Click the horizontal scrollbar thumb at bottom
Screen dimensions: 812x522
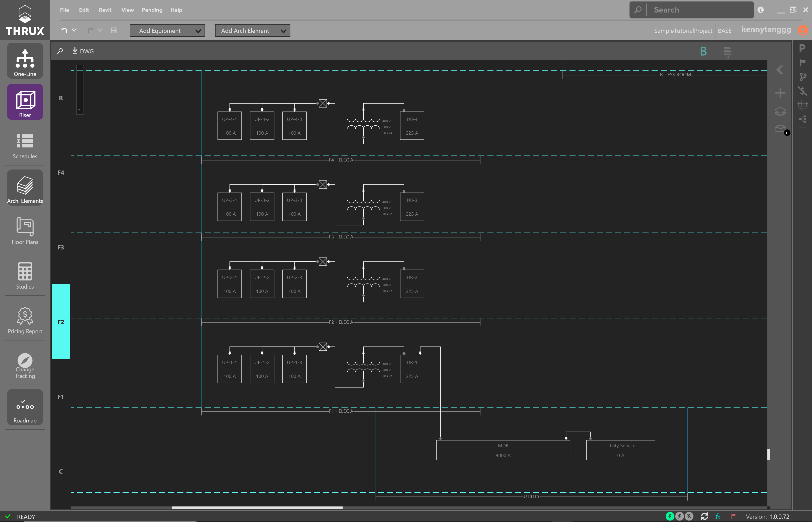click(257, 507)
